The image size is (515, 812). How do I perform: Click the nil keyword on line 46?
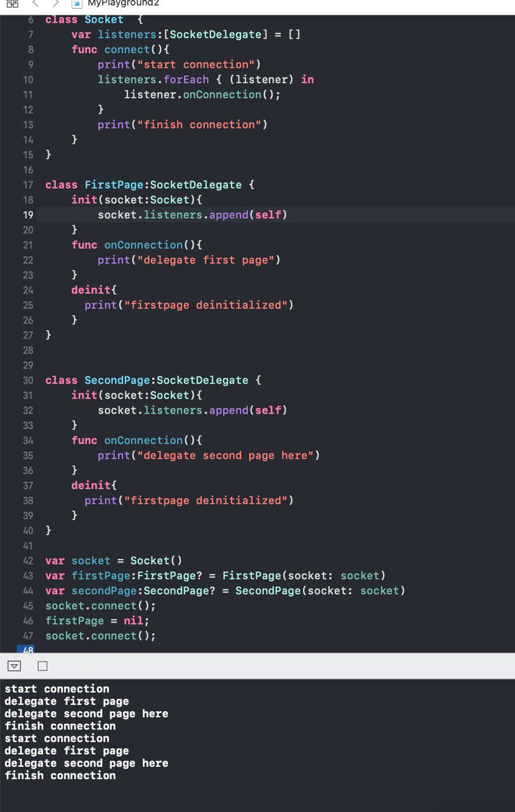[x=134, y=621]
